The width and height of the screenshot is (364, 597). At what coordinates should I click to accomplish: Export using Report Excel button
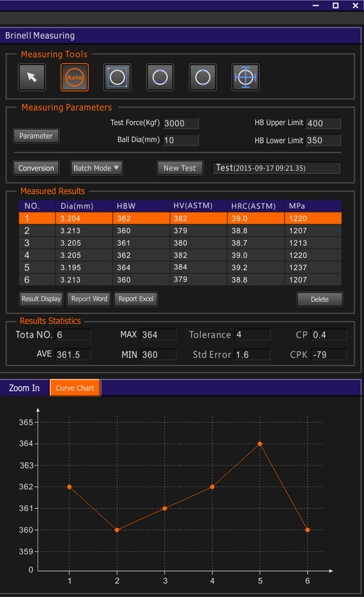(x=136, y=299)
